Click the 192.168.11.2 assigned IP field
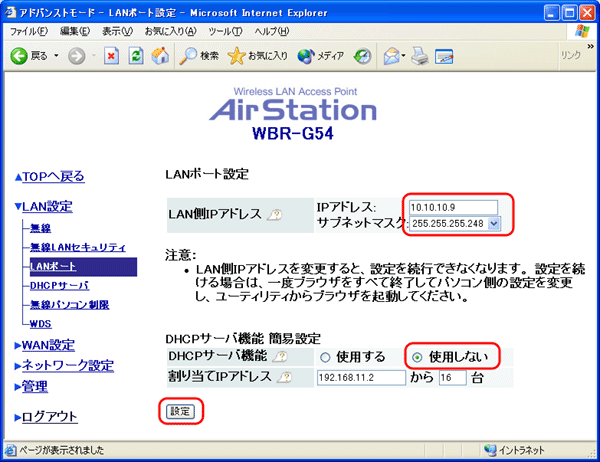 coord(361,378)
